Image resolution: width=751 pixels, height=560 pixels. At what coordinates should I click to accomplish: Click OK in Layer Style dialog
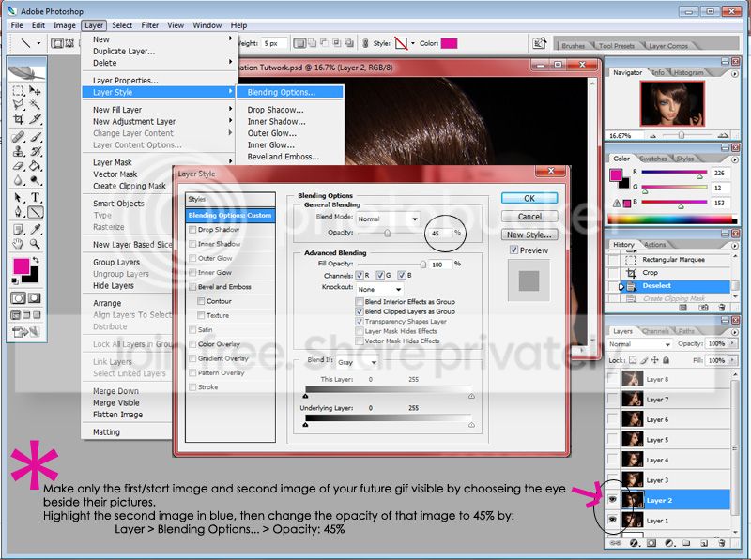tap(529, 198)
